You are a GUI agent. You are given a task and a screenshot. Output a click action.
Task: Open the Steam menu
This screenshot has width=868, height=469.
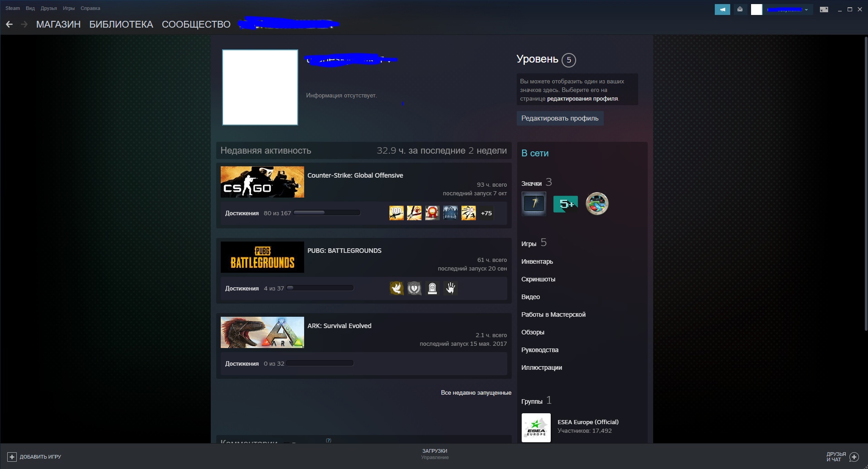13,8
